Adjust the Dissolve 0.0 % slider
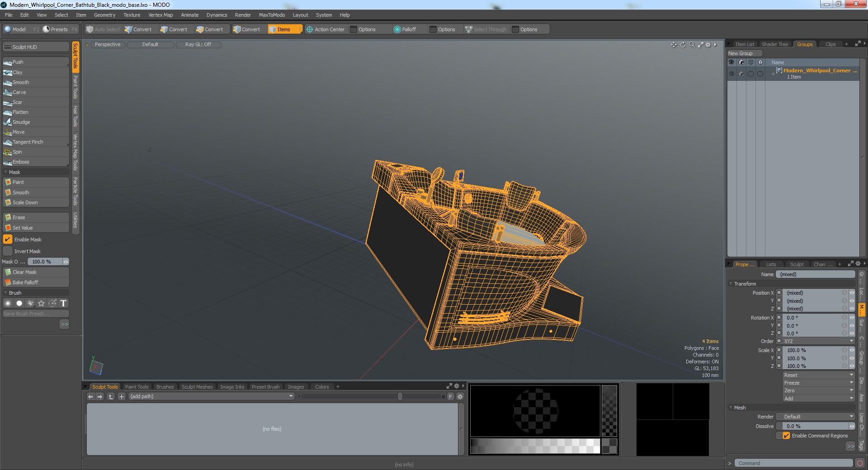This screenshot has height=470, width=868. click(x=818, y=426)
